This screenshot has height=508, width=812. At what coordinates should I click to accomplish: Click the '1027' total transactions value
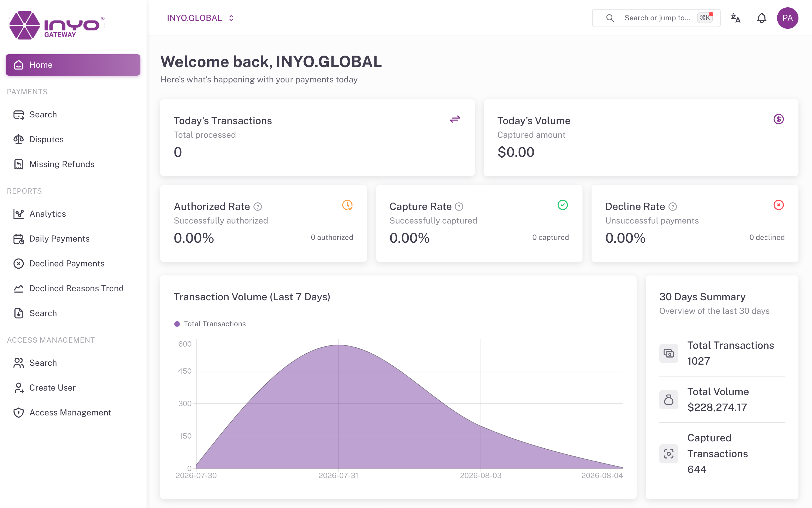tap(699, 361)
